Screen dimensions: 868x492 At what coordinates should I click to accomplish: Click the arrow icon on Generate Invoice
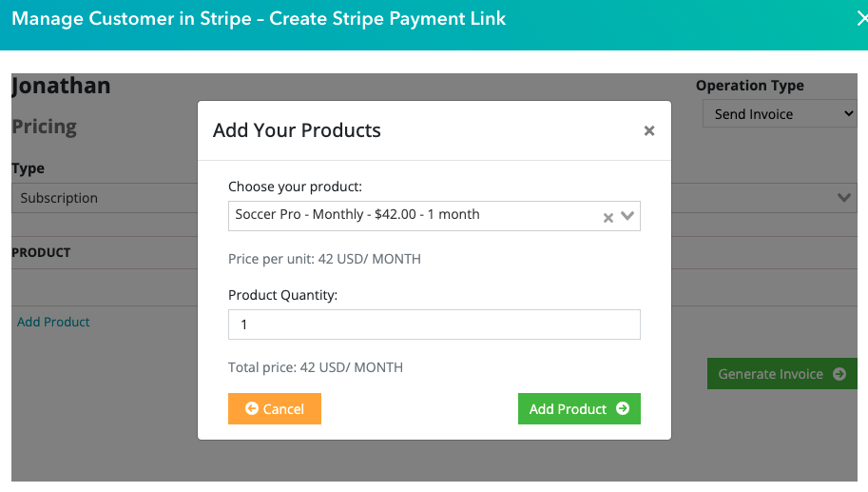(x=839, y=374)
